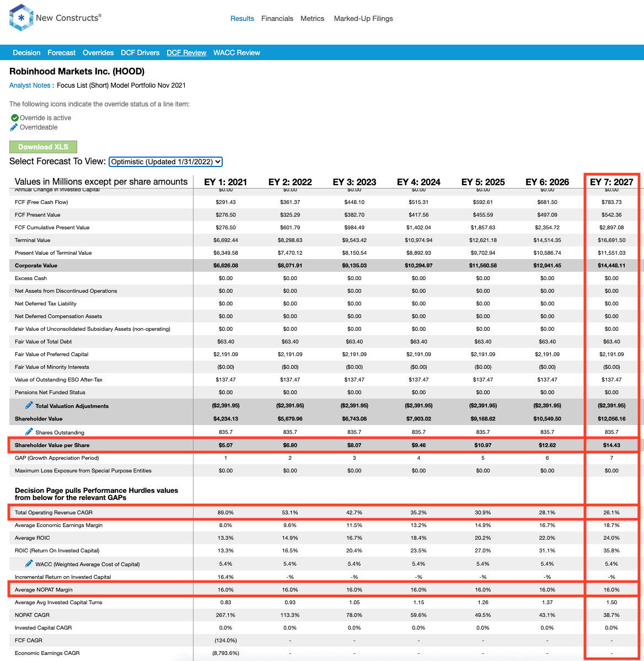Click the 'Average ROIC' row label
The height and width of the screenshot is (661, 644).
[32, 538]
